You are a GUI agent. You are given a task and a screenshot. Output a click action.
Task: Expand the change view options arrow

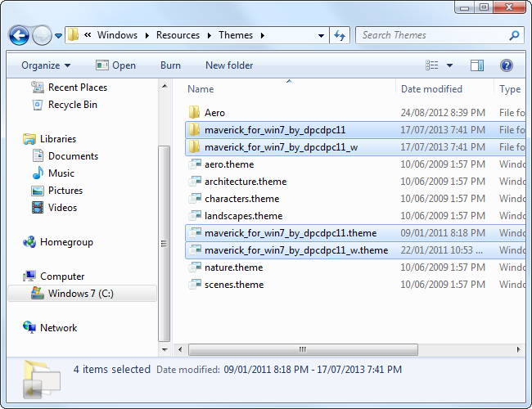451,65
